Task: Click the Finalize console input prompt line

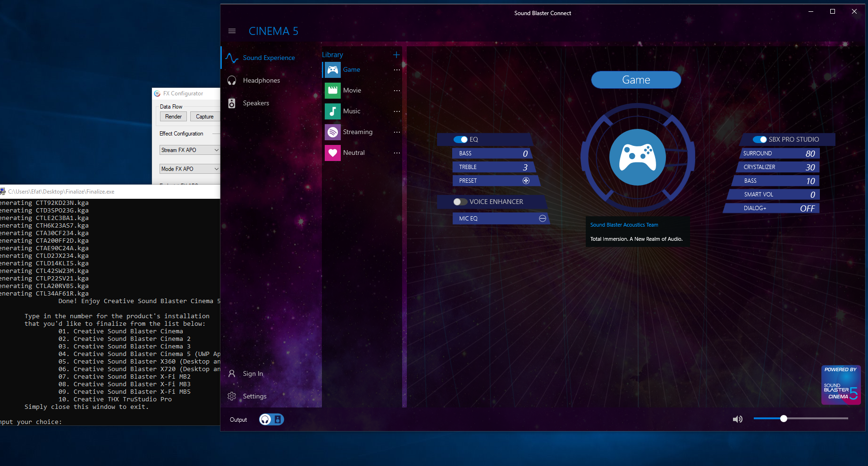Action: point(31,422)
